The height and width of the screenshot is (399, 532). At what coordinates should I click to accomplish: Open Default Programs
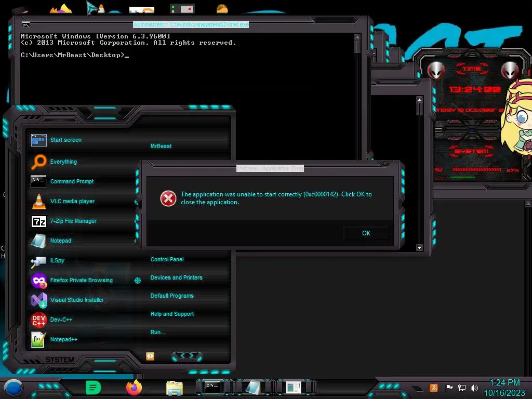tap(172, 296)
